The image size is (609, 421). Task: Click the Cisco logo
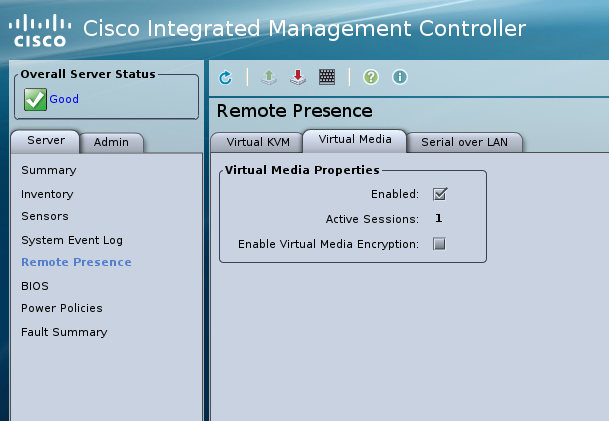[x=40, y=31]
